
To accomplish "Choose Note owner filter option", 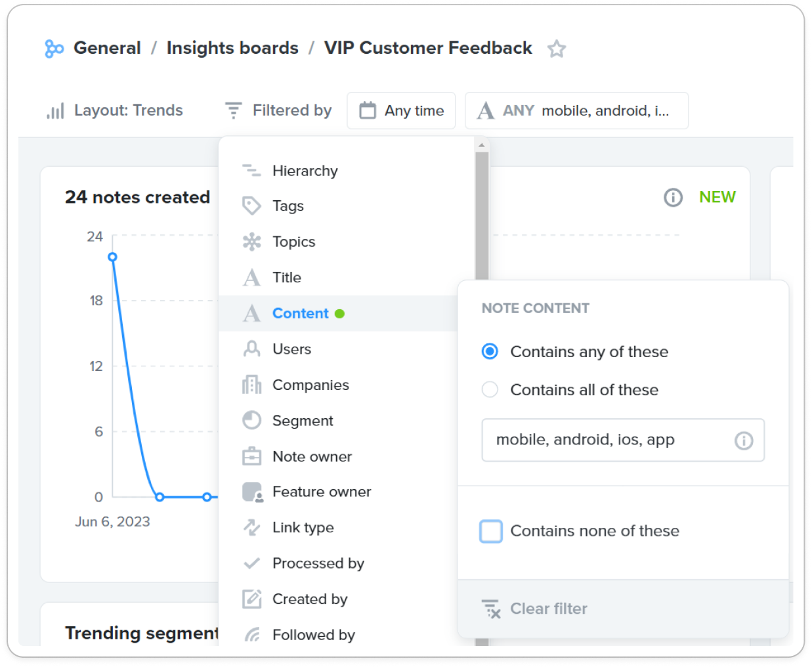I will point(312,456).
